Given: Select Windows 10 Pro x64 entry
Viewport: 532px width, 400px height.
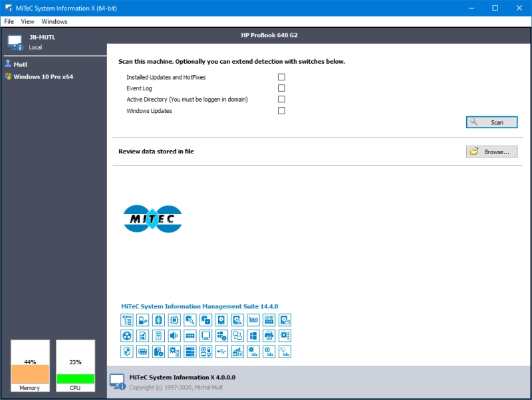Looking at the screenshot, I should [39, 76].
